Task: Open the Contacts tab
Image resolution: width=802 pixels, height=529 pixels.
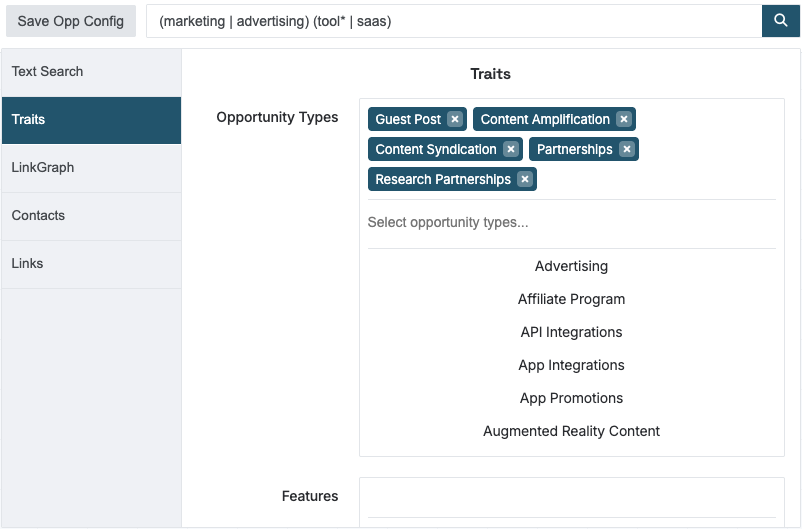Action: 92,216
